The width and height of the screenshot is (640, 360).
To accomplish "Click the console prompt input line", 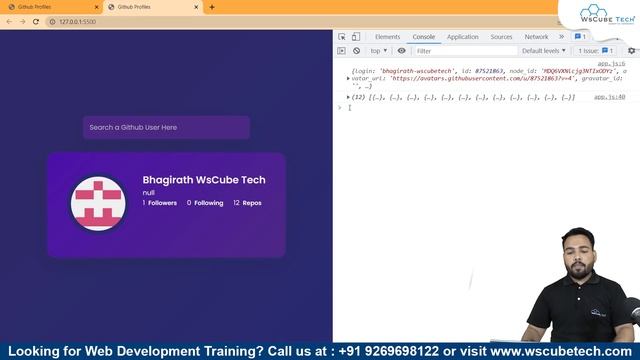I will [486, 108].
